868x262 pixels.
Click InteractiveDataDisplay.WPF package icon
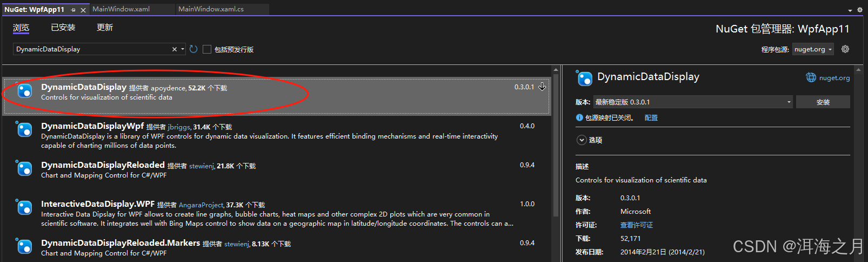pos(24,208)
